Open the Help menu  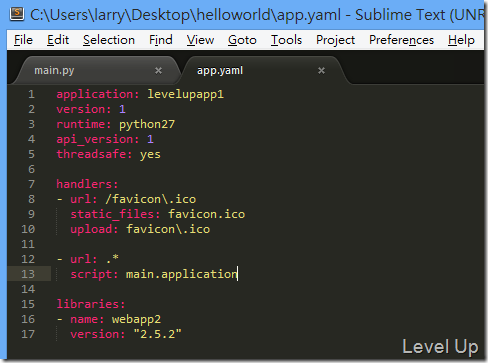[461, 40]
